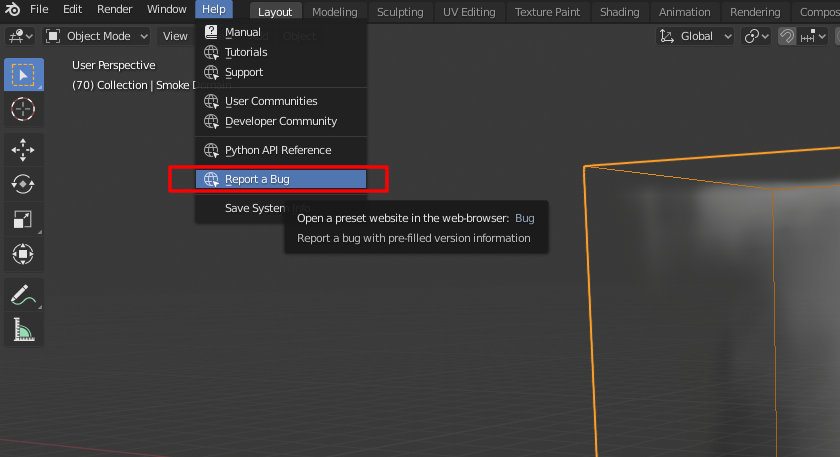Click the globe icon beside User Communities
This screenshot has width=840, height=457.
tap(211, 101)
